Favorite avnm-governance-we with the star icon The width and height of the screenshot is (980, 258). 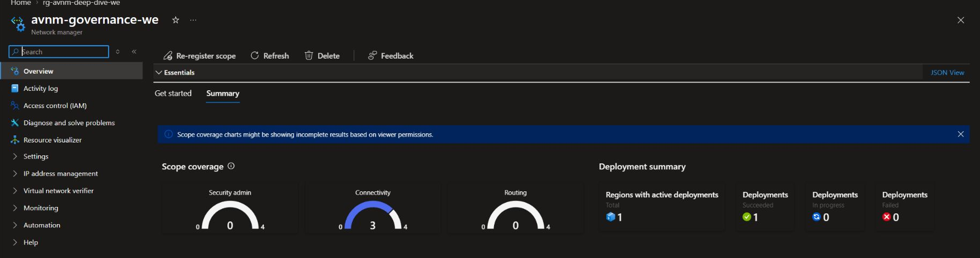click(x=175, y=20)
